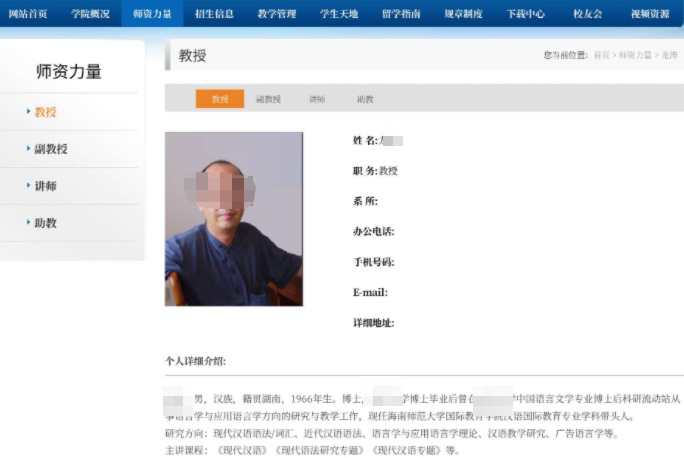Select 副教授 in the left sidebar

[x=51, y=149]
